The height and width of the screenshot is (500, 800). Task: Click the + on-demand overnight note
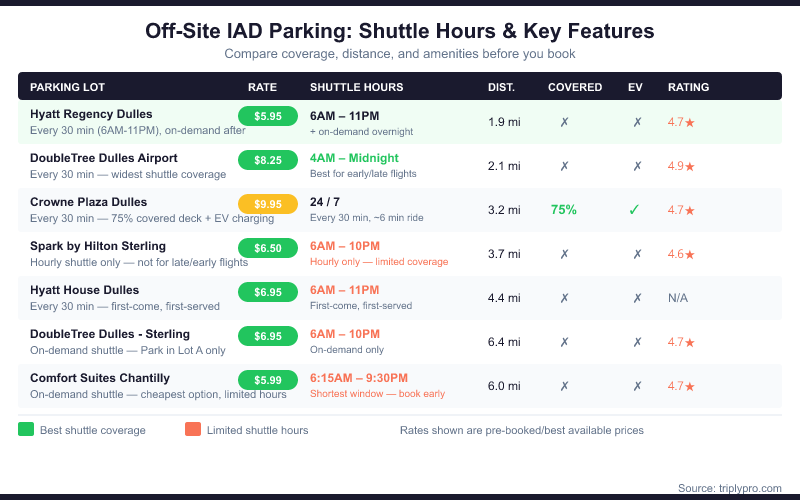pos(362,132)
